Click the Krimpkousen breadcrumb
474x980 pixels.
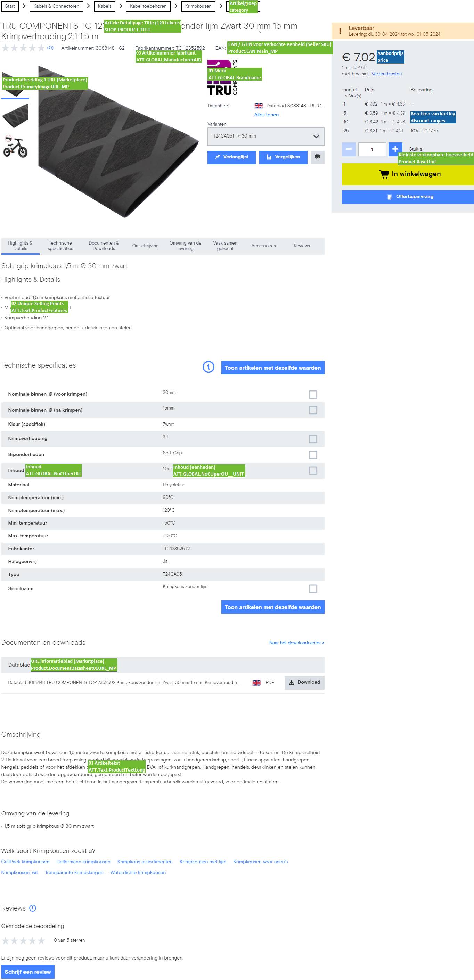(x=198, y=6)
